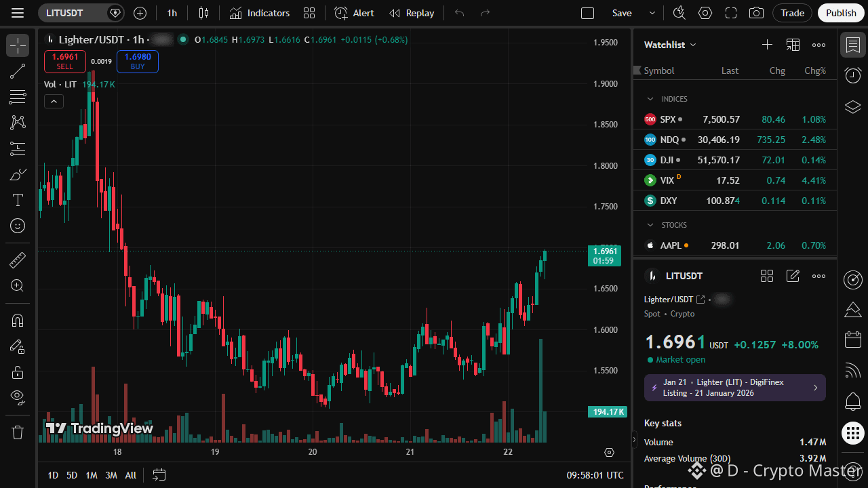Save the chart layout
This screenshot has height=488, width=868.
pos(622,13)
